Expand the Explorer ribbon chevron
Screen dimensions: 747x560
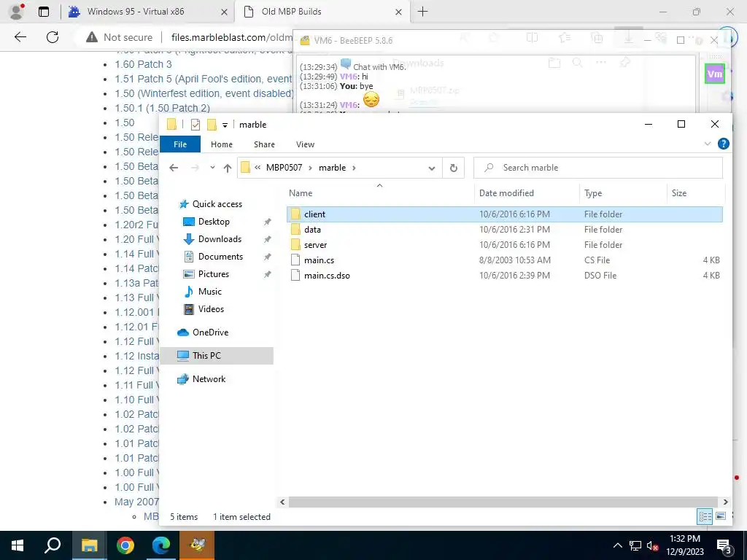coord(708,144)
